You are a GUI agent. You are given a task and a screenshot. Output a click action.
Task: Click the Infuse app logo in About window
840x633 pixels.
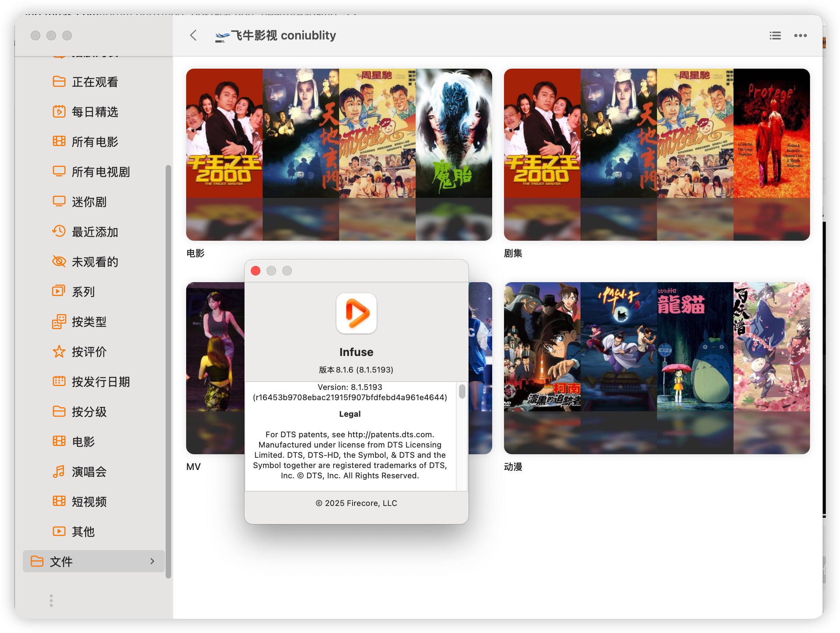pyautogui.click(x=356, y=313)
